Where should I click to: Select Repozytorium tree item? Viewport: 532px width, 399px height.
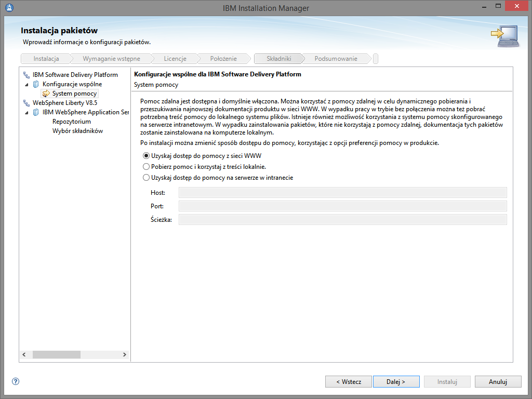pyautogui.click(x=72, y=122)
